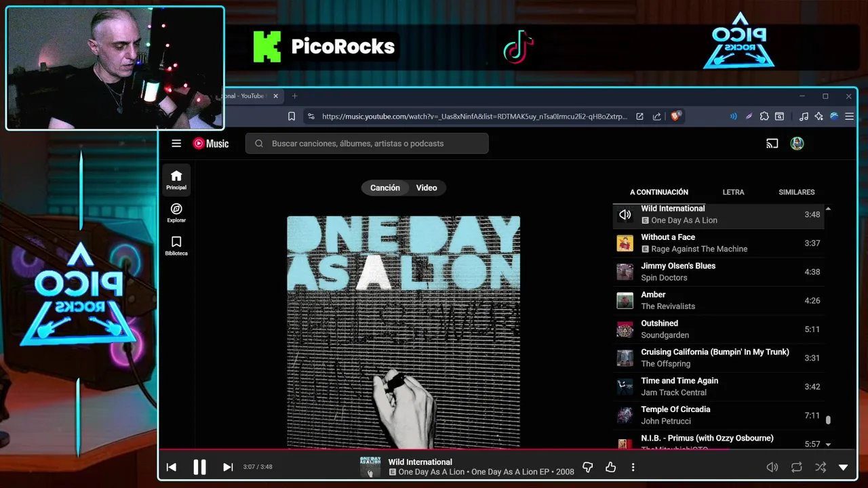Pause the playing song
This screenshot has height=488, width=868.
(199, 467)
